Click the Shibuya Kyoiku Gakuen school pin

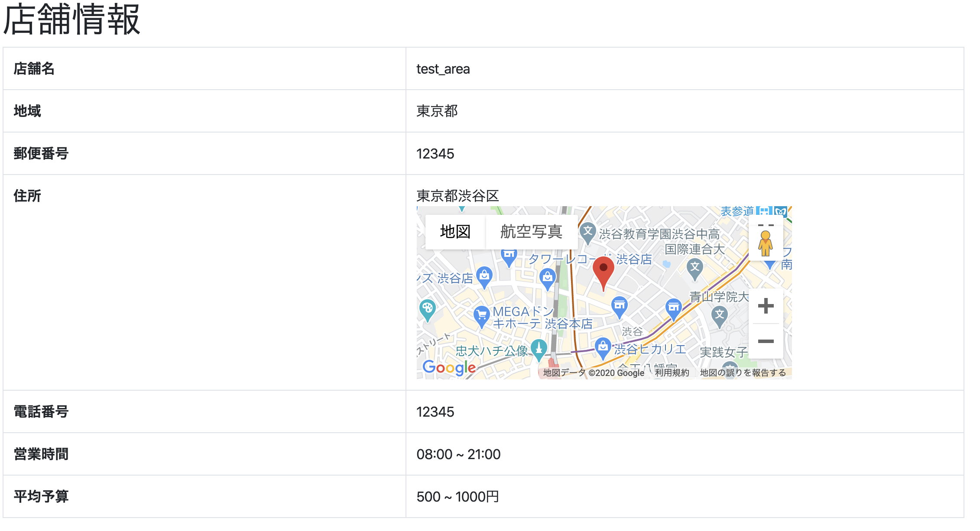coord(587,231)
